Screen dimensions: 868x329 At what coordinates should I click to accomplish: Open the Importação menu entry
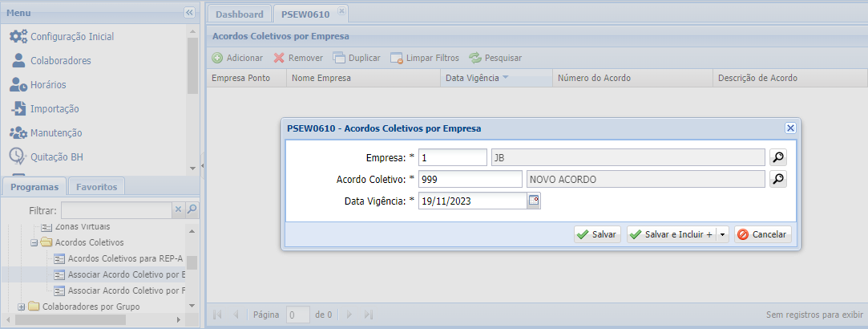click(x=55, y=108)
